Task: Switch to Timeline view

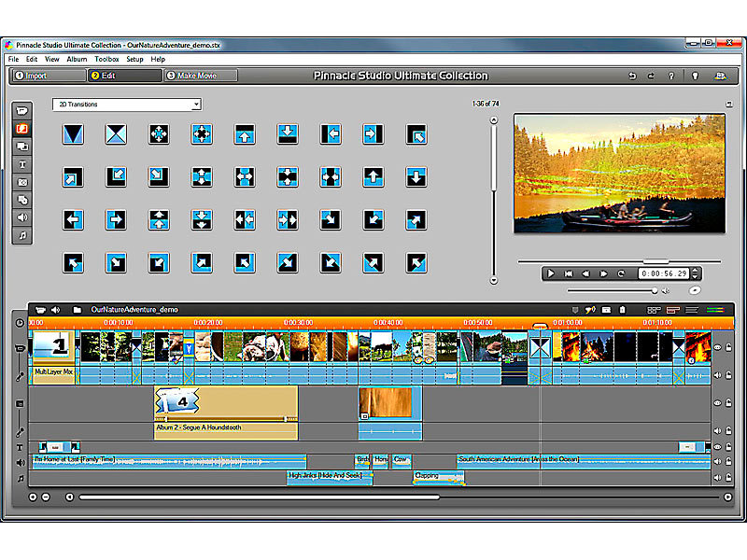Action: (x=672, y=310)
